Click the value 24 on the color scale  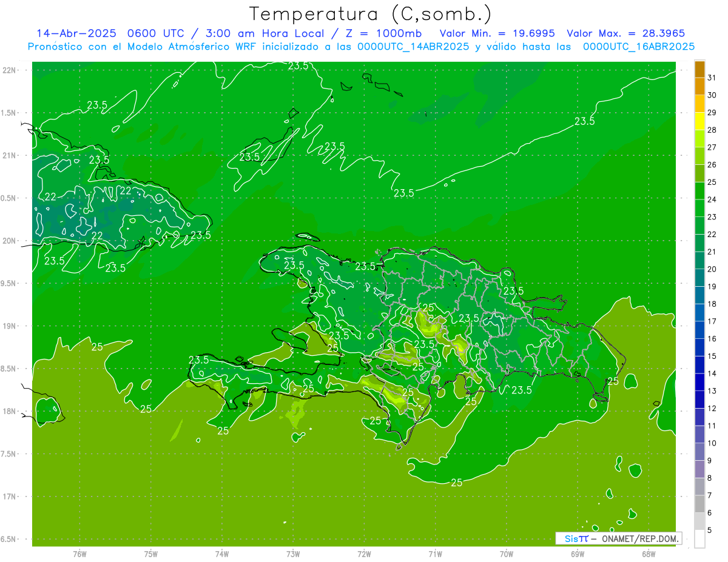(712, 199)
